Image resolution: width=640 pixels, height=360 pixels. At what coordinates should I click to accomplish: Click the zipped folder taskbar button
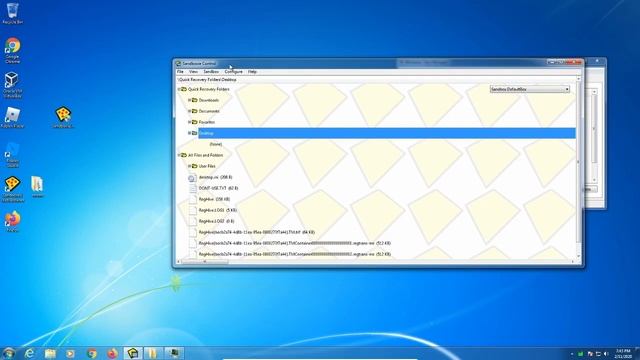(x=153, y=353)
